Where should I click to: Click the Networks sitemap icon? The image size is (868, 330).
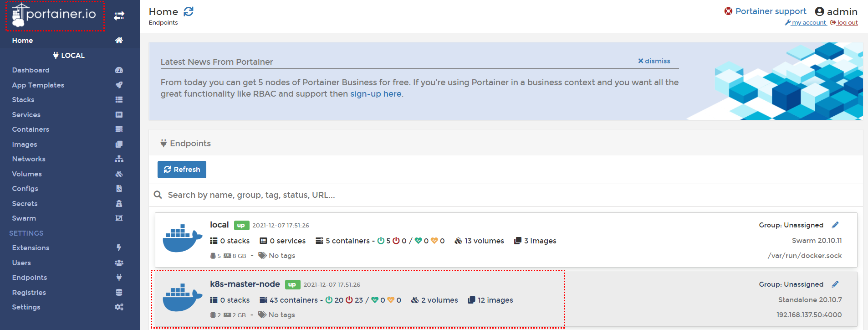click(x=119, y=159)
